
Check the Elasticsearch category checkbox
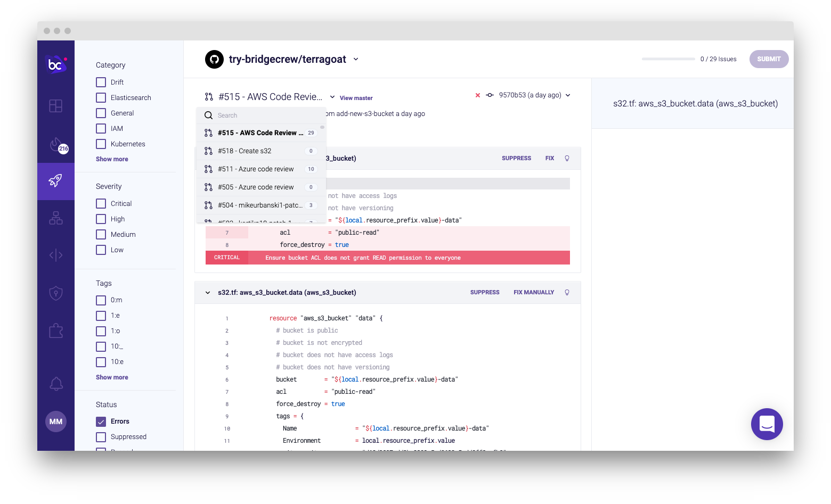101,97
